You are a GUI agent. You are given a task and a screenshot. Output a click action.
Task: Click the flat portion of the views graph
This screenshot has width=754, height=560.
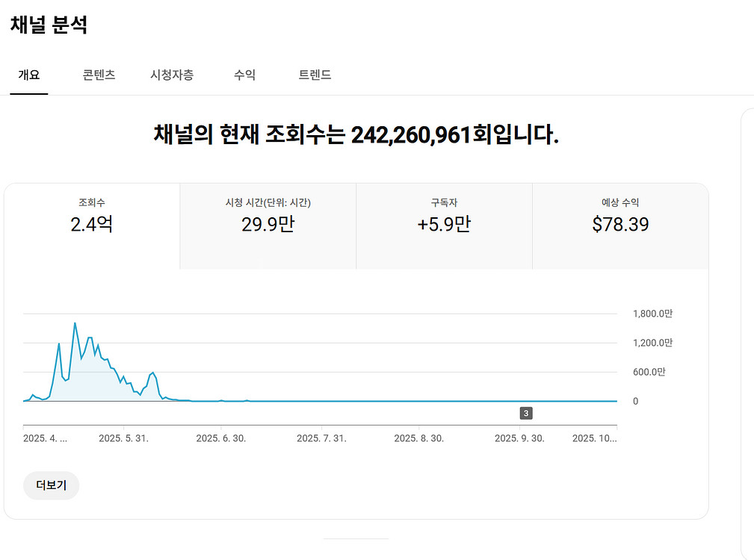pos(411,400)
